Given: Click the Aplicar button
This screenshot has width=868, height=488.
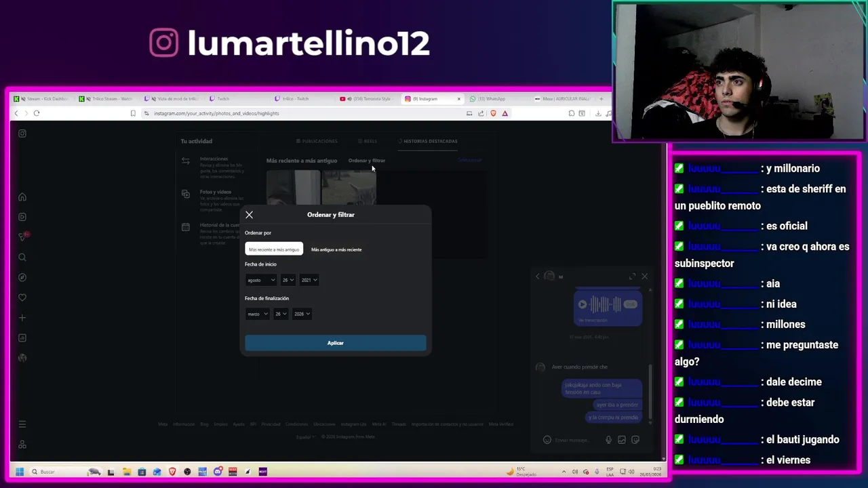Looking at the screenshot, I should 336,343.
